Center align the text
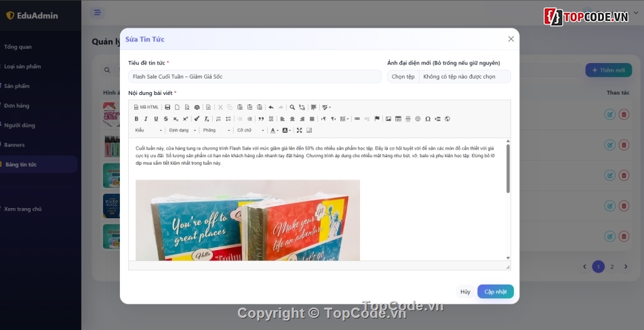The width and height of the screenshot is (644, 330). tap(292, 119)
